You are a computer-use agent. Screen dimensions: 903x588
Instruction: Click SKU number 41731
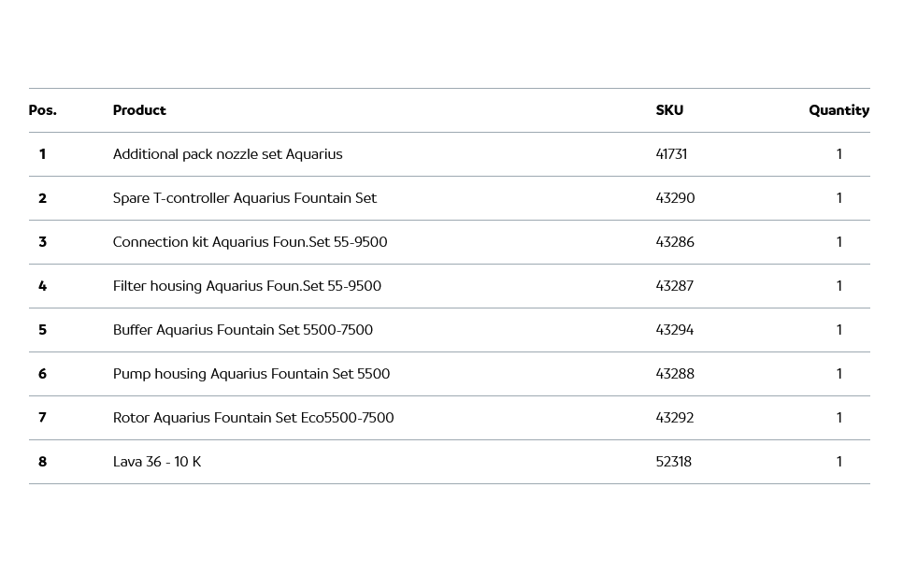pyautogui.click(x=671, y=154)
